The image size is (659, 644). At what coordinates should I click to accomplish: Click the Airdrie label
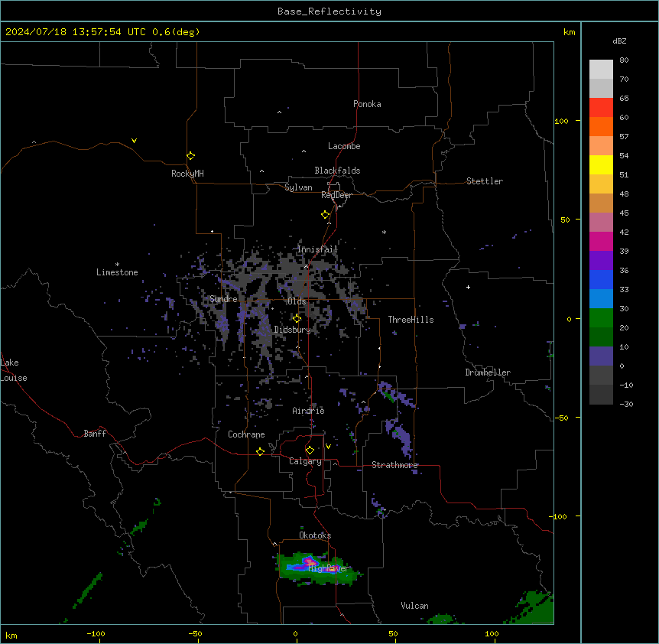pos(308,411)
